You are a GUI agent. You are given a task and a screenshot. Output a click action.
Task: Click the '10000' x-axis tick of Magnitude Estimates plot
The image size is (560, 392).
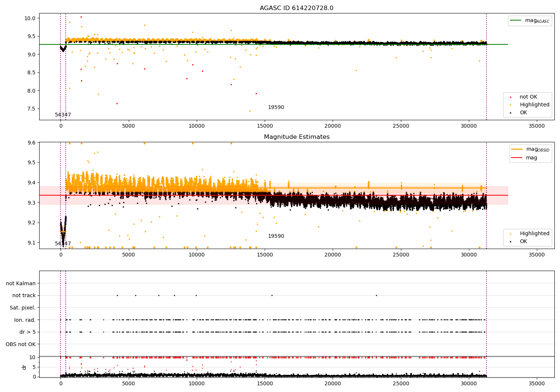[x=197, y=255]
